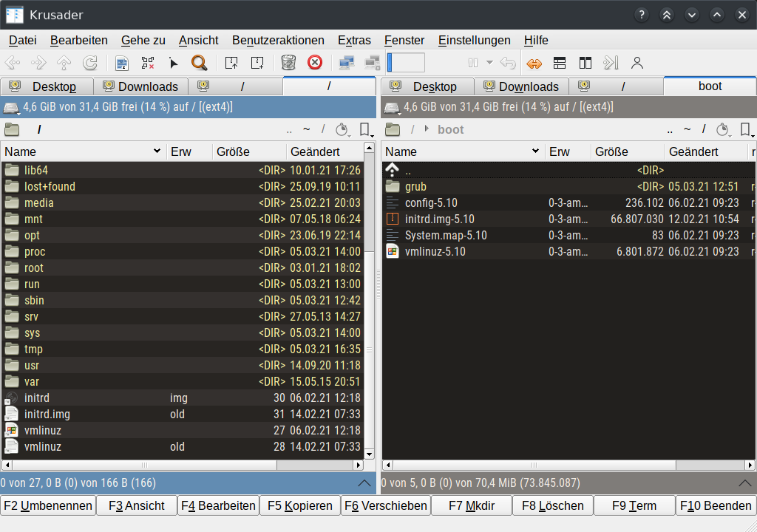The width and height of the screenshot is (757, 532).
Task: Open file search with magnifying glass icon
Action: point(199,63)
